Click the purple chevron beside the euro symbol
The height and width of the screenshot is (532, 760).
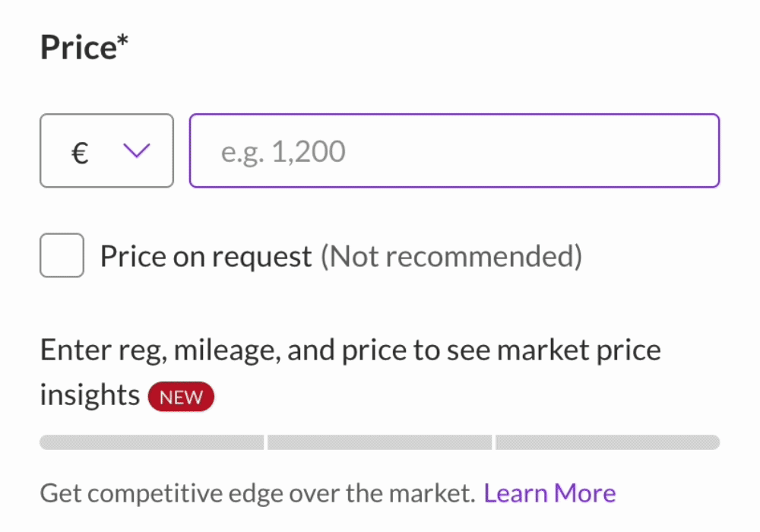[x=136, y=151]
